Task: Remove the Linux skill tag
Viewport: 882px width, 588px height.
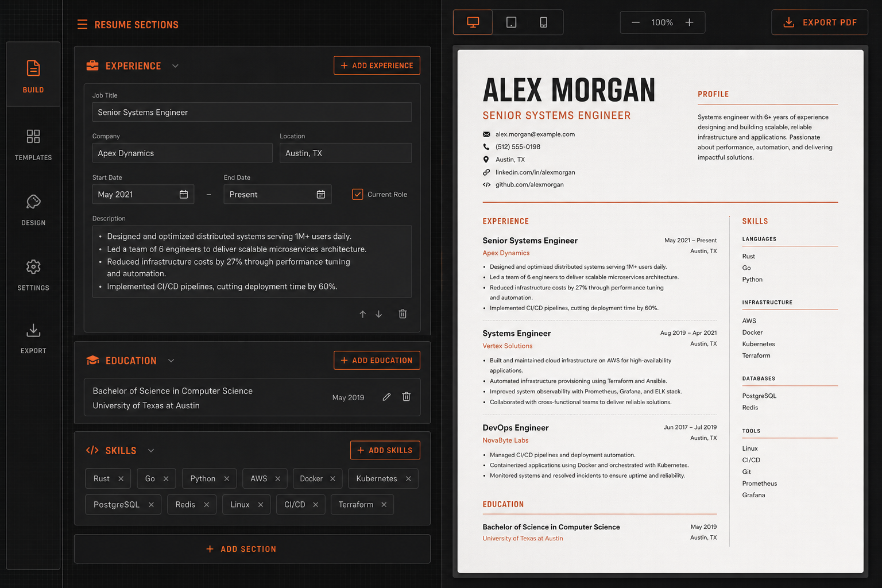Action: coord(261,504)
